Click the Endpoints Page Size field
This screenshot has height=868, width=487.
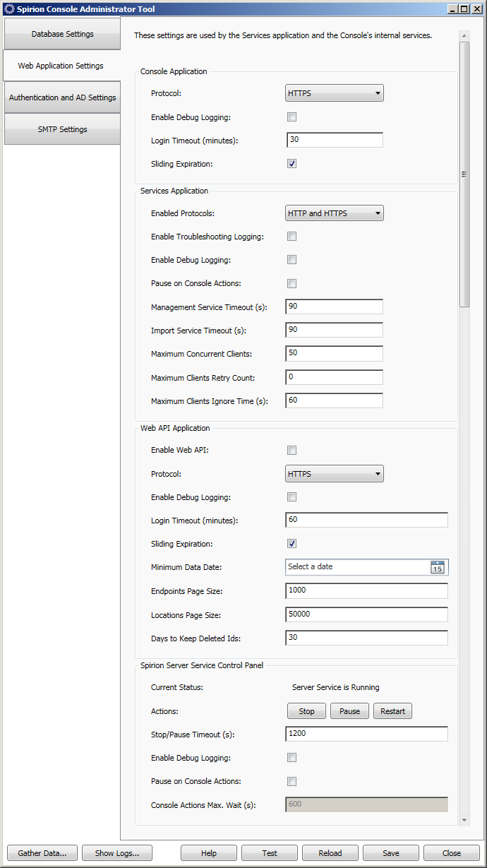[x=366, y=590]
